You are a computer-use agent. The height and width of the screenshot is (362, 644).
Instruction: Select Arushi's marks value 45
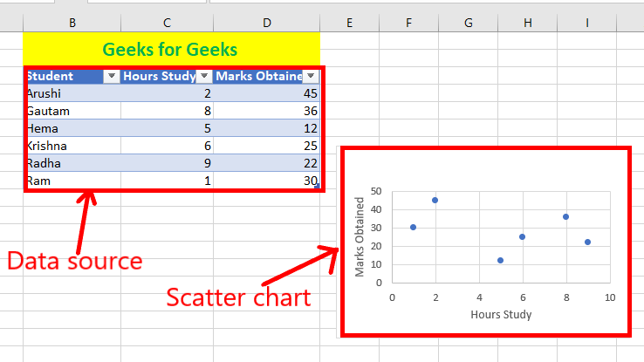click(x=266, y=93)
